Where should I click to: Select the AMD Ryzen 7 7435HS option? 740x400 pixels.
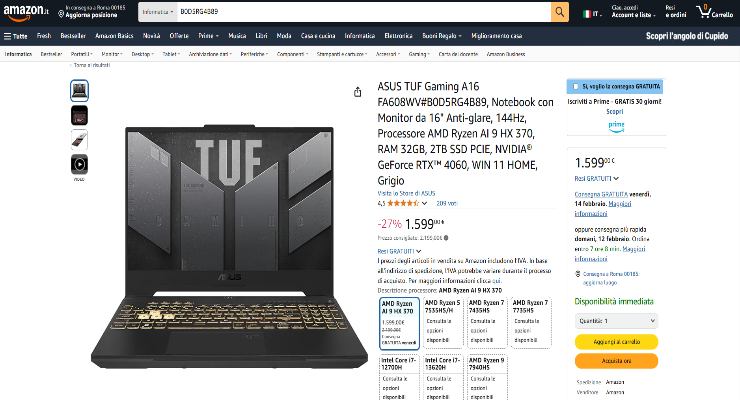point(486,323)
